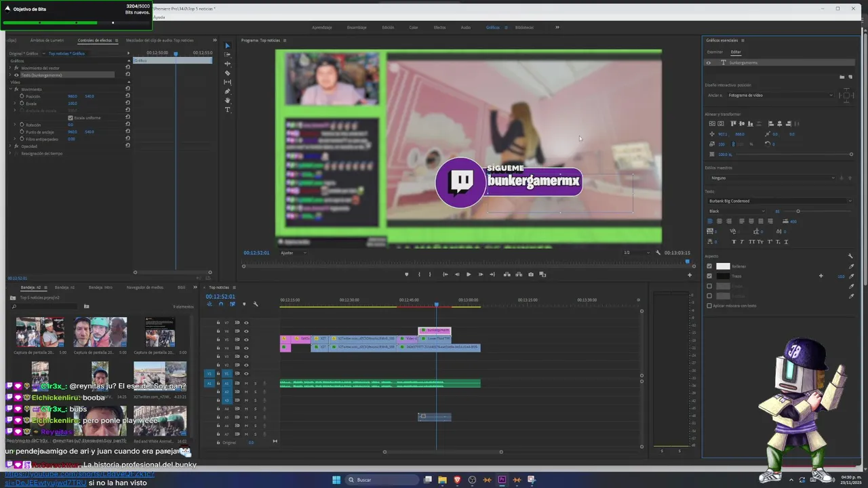Screen dimensions: 868x488
Task: Mute audio track A1
Action: tap(245, 384)
